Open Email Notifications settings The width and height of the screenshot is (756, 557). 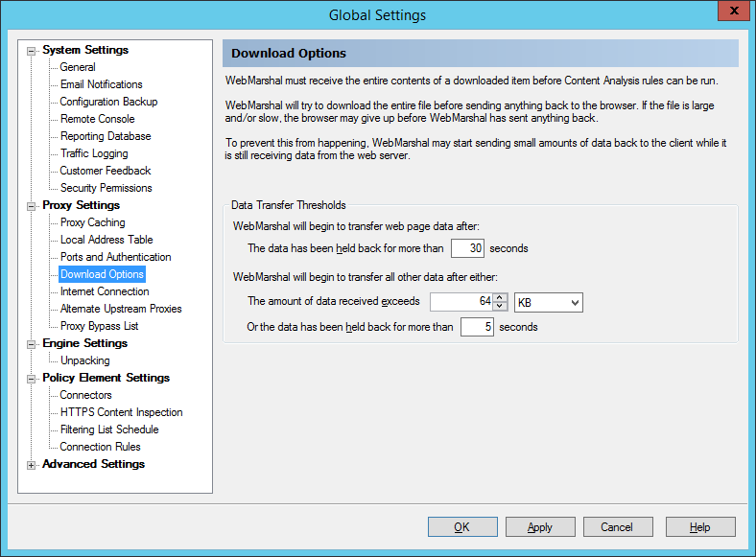[x=102, y=84]
